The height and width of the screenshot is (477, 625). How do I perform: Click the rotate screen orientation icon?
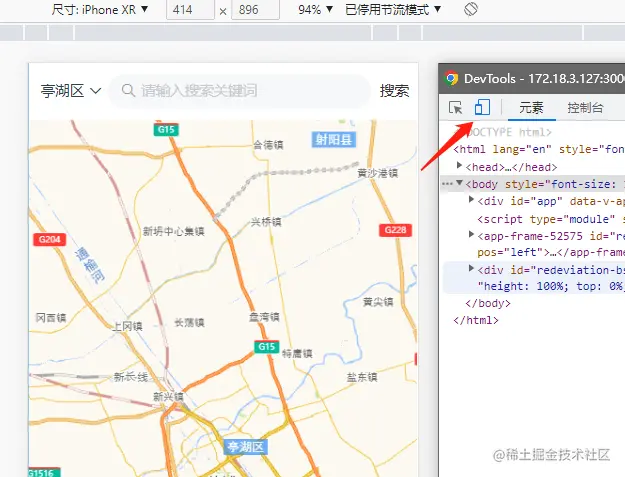pyautogui.click(x=471, y=9)
